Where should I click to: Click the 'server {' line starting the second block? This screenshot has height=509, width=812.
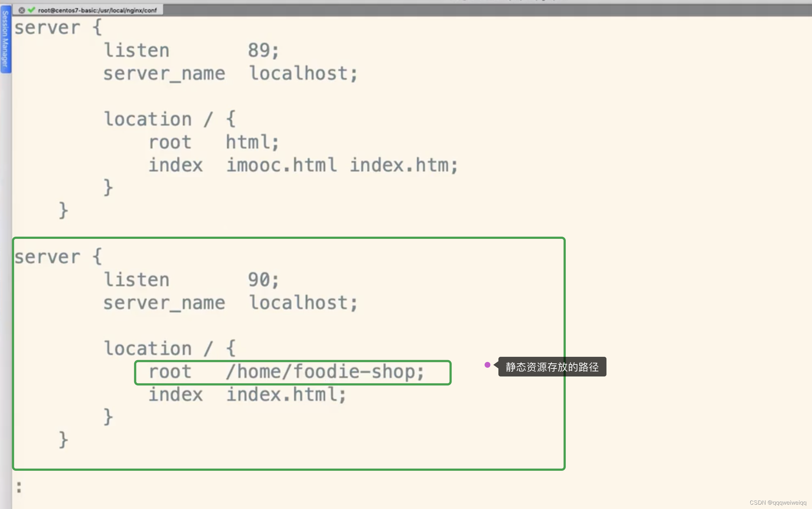[58, 257]
